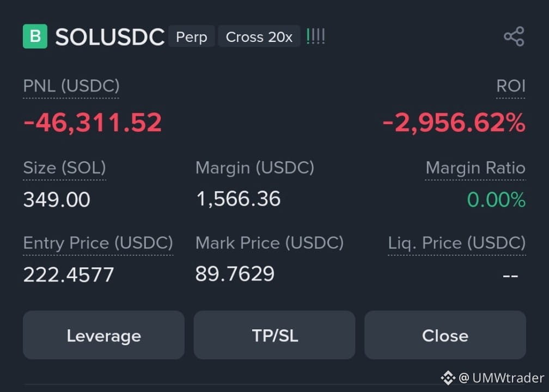Tap the Cross 20x margin mode tag
The image size is (549, 392).
[x=259, y=36]
